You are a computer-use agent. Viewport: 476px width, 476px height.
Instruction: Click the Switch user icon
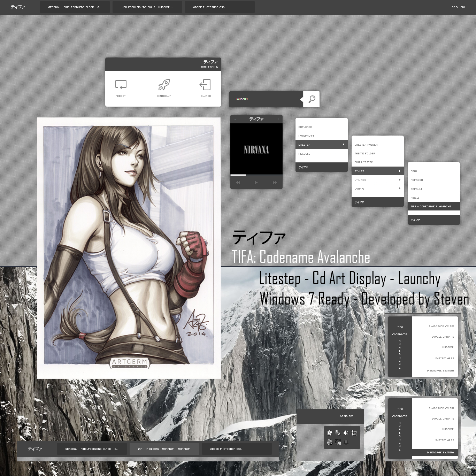tap(205, 85)
